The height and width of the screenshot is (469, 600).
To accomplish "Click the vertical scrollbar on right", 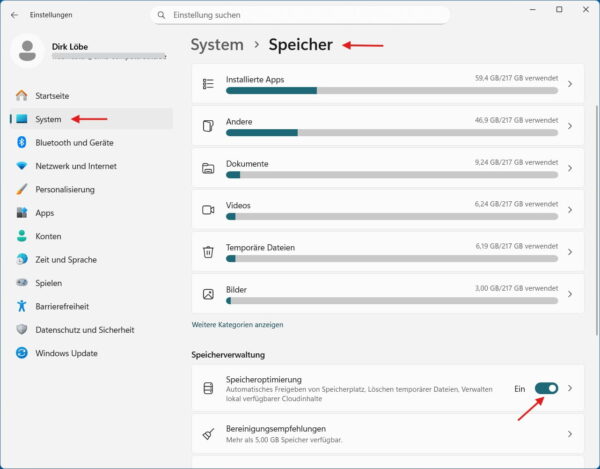I will [597, 220].
